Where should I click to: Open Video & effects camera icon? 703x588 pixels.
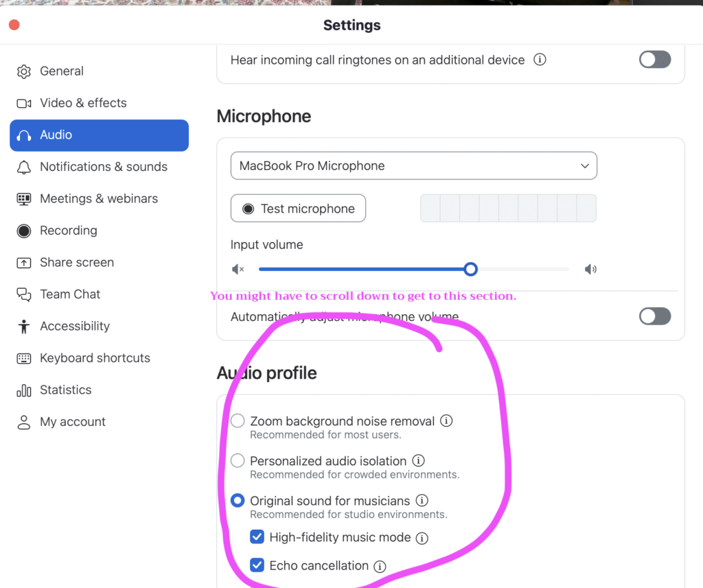[x=24, y=104]
